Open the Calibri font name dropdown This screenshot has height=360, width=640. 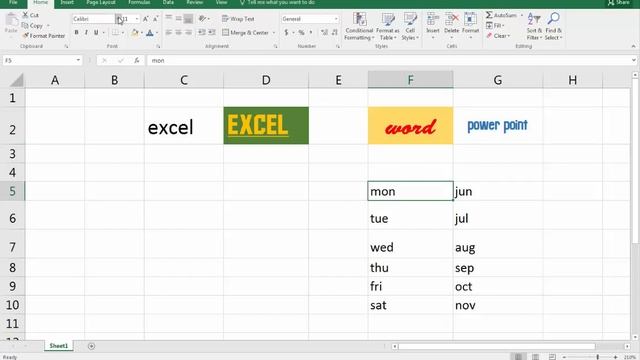[x=118, y=19]
